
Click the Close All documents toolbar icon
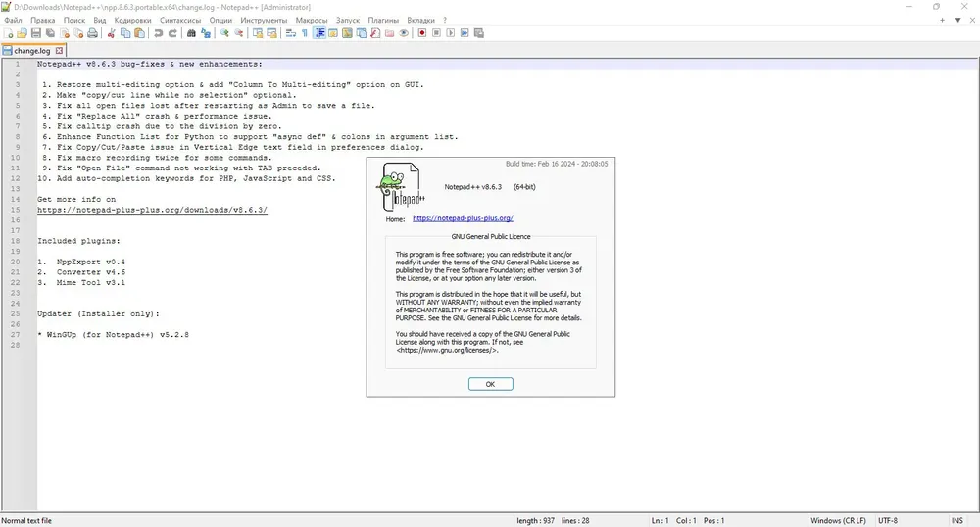pyautogui.click(x=78, y=33)
